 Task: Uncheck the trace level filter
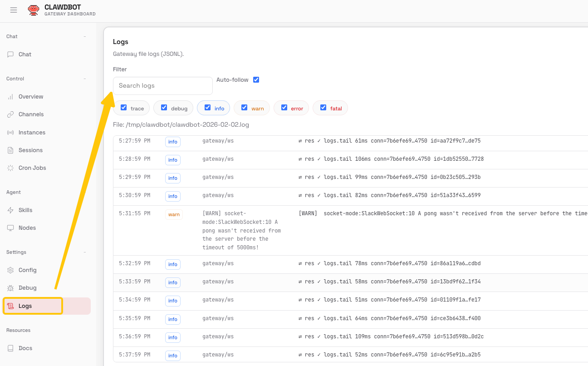pos(124,108)
